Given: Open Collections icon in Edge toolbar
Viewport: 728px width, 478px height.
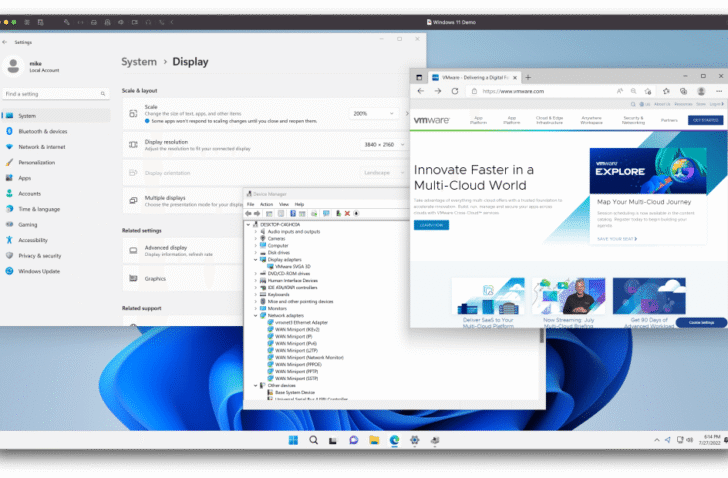Looking at the screenshot, I should [683, 91].
